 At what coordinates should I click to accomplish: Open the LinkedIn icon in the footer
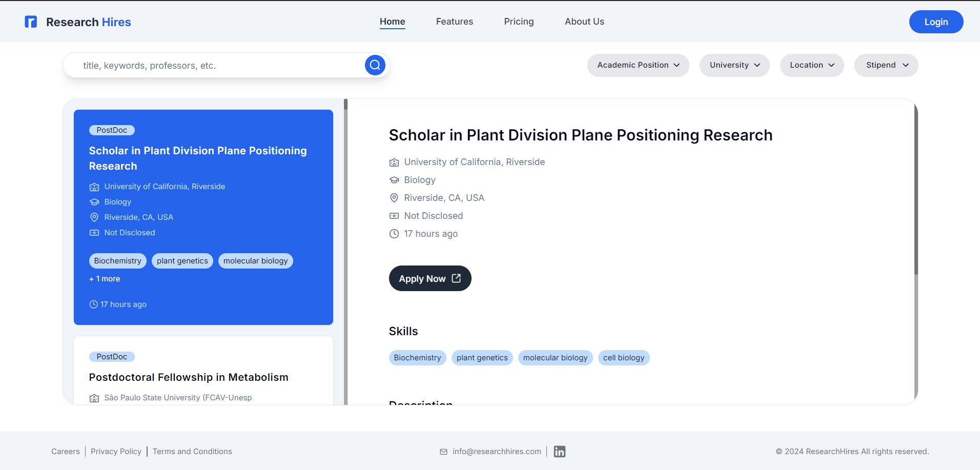560,452
